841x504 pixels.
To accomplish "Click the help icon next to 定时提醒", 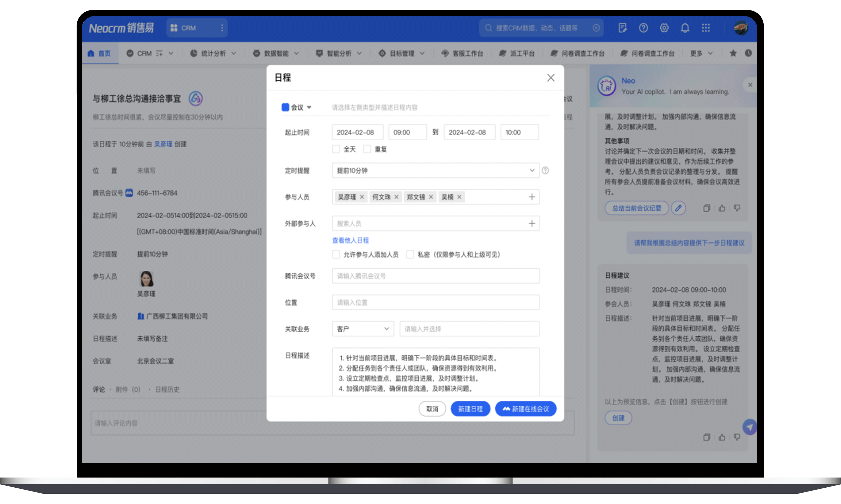I will (x=545, y=171).
